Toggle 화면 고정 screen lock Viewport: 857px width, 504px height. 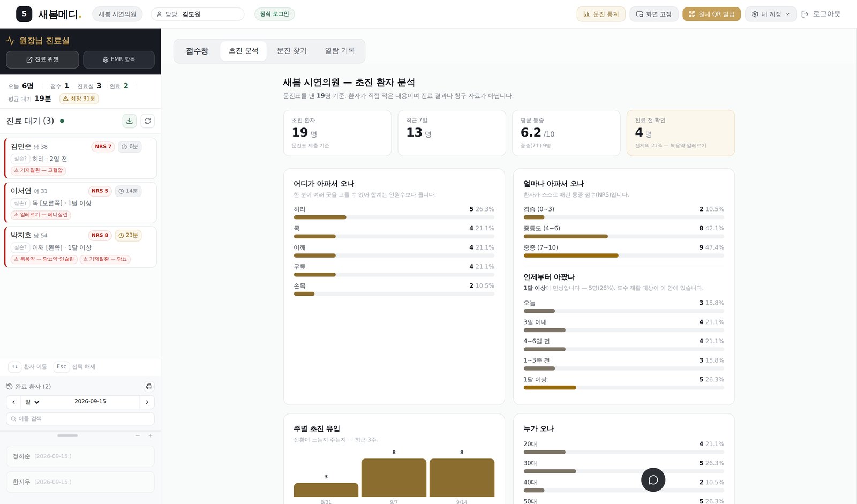(x=653, y=14)
